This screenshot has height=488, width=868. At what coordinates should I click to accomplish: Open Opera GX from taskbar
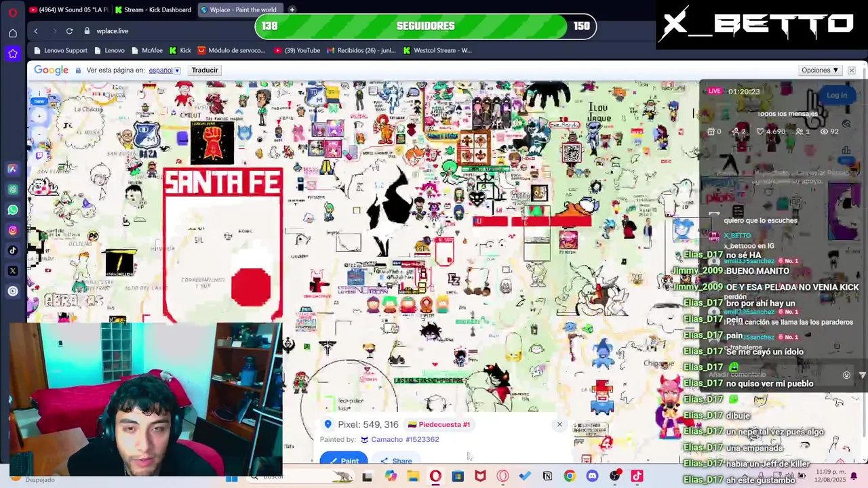(x=502, y=476)
